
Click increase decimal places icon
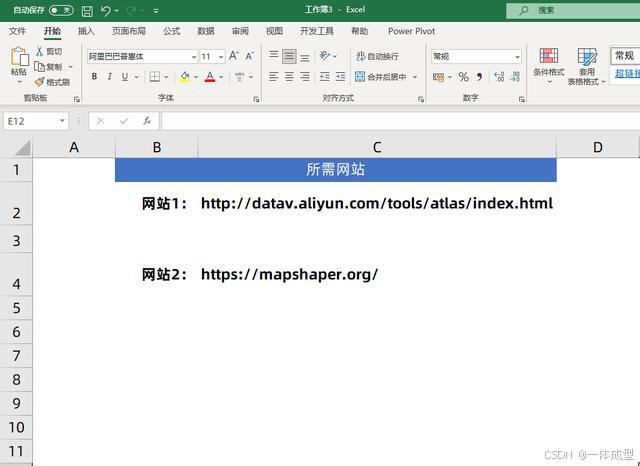click(499, 77)
